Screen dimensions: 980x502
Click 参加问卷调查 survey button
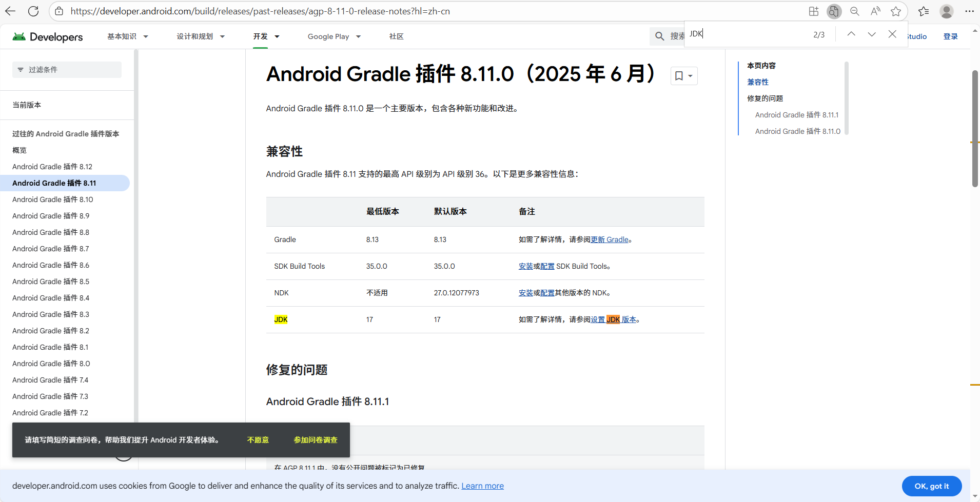pos(316,440)
